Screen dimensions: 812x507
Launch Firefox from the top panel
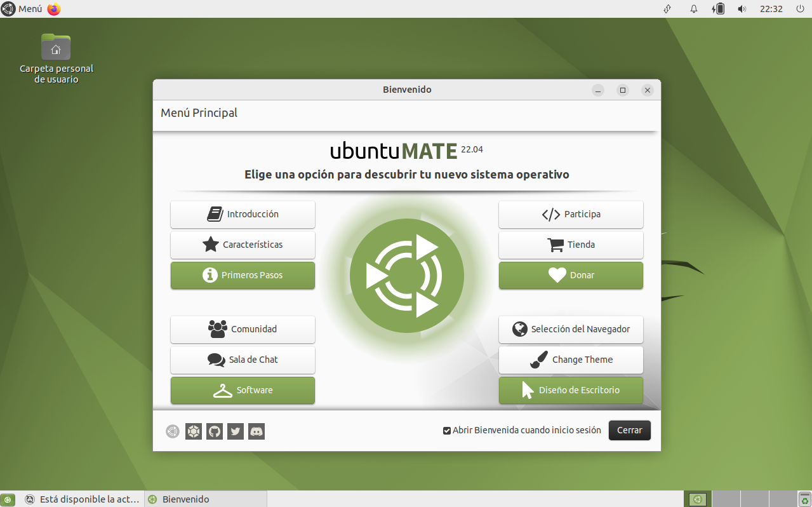click(54, 9)
